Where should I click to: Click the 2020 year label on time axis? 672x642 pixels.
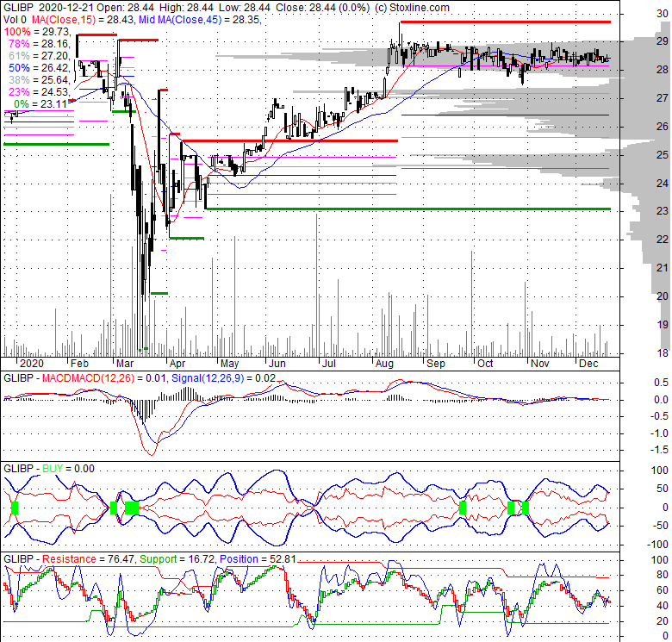click(30, 364)
